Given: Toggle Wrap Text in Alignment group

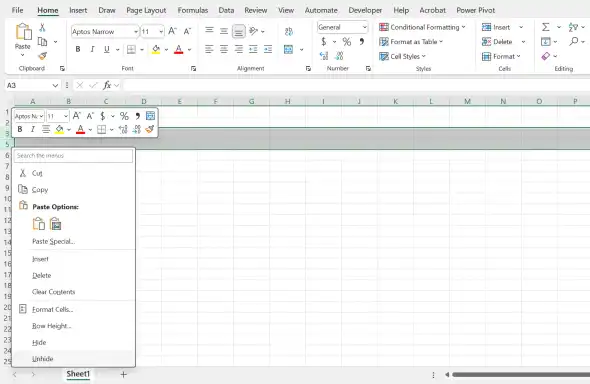Looking at the screenshot, I should tap(289, 32).
